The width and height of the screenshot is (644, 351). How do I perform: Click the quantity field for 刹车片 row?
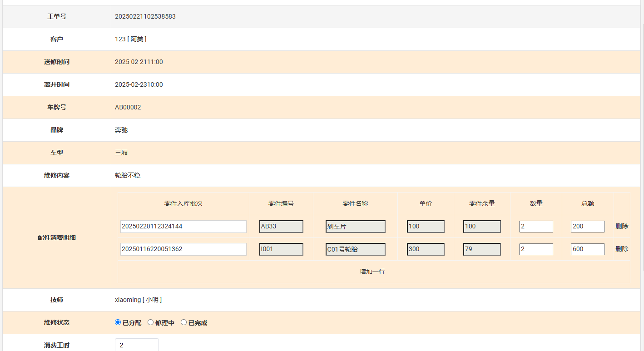coord(536,227)
